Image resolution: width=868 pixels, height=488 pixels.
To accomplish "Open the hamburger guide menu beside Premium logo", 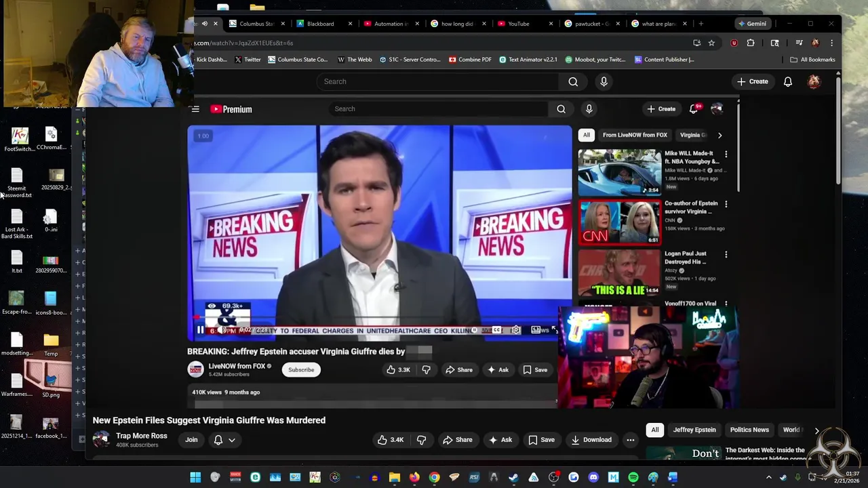I will 195,109.
